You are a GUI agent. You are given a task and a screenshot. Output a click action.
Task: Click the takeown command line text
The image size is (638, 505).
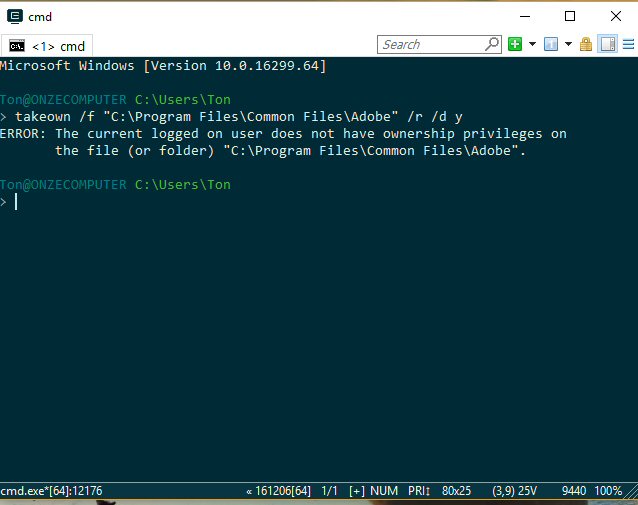tap(238, 117)
